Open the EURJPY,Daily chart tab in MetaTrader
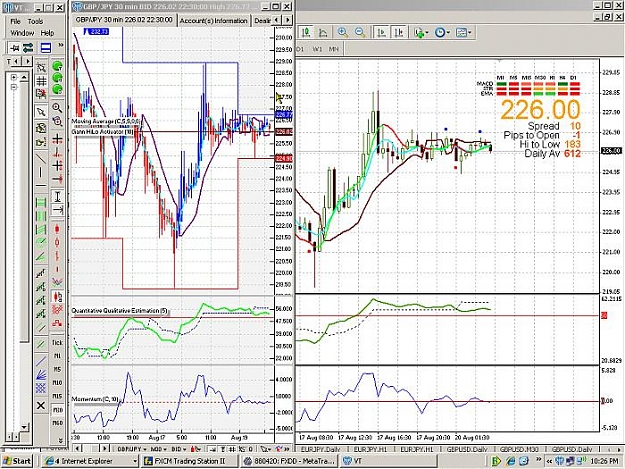Viewport: 625px width, 469px height. [320, 449]
